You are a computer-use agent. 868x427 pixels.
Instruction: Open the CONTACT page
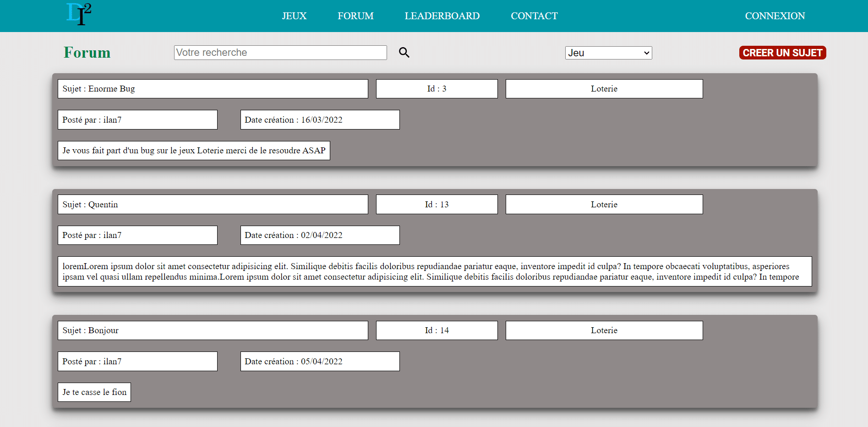pos(534,16)
